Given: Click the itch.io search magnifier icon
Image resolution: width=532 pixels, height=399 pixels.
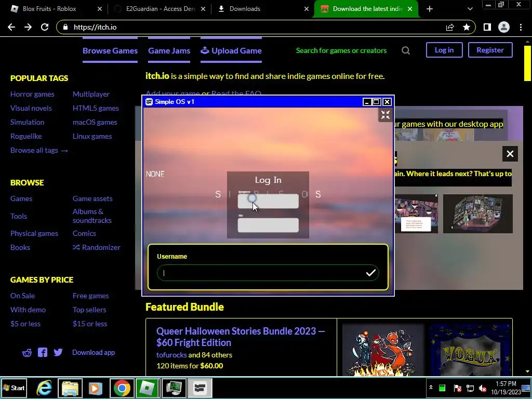Looking at the screenshot, I should pyautogui.click(x=406, y=50).
